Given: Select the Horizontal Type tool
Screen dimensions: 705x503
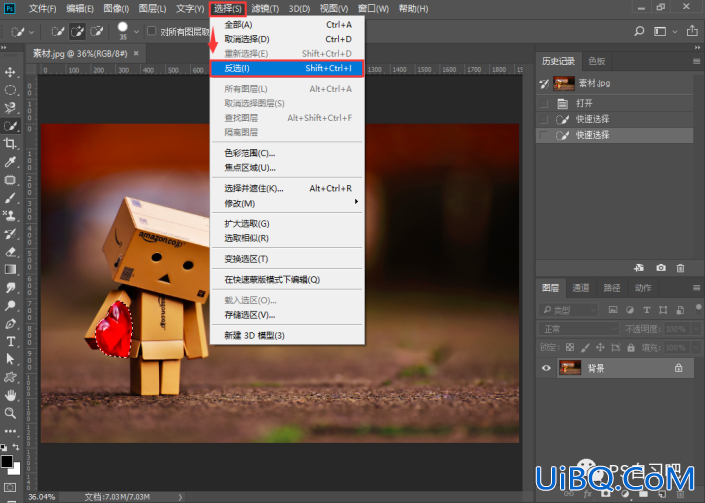Looking at the screenshot, I should coord(10,342).
